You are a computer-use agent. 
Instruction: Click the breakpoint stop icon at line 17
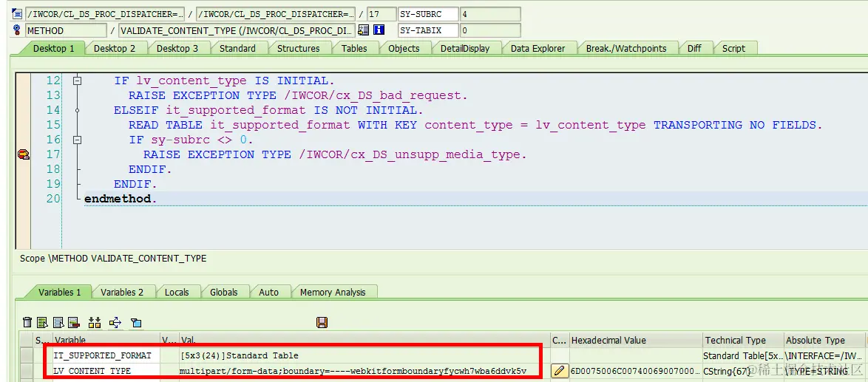click(x=23, y=154)
